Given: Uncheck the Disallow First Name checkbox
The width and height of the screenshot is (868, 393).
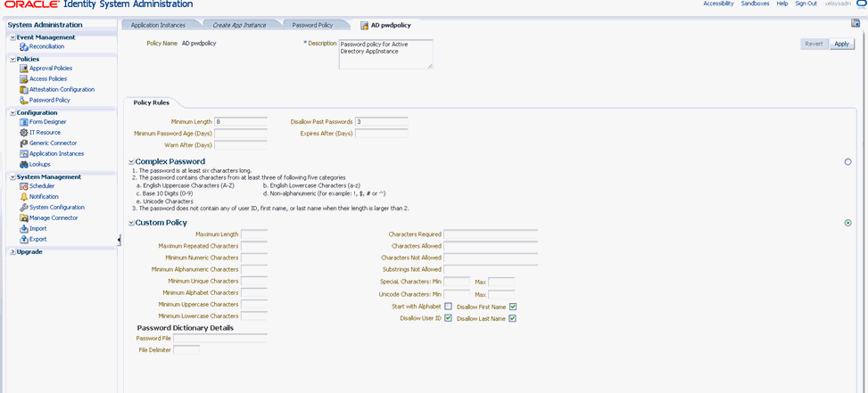Looking at the screenshot, I should pos(513,307).
